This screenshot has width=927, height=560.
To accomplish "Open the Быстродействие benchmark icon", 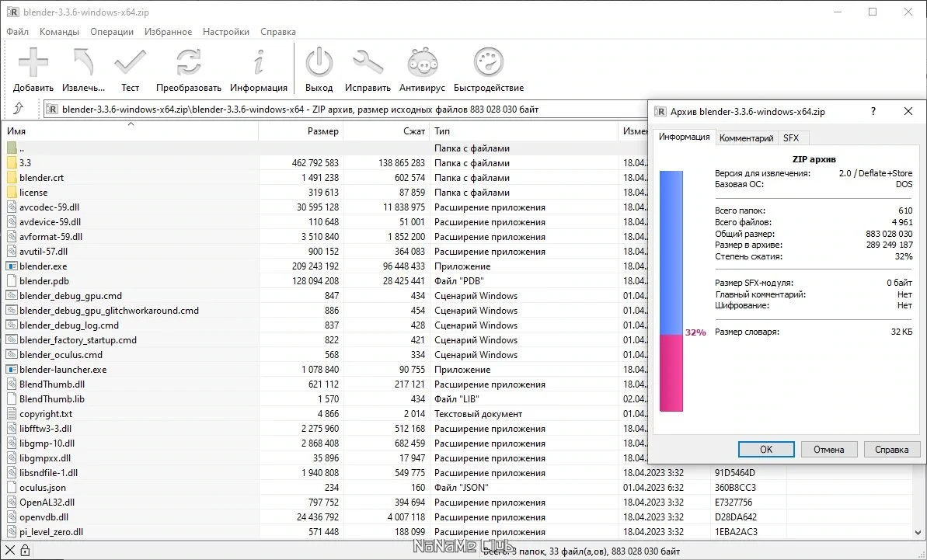I will coord(488,63).
